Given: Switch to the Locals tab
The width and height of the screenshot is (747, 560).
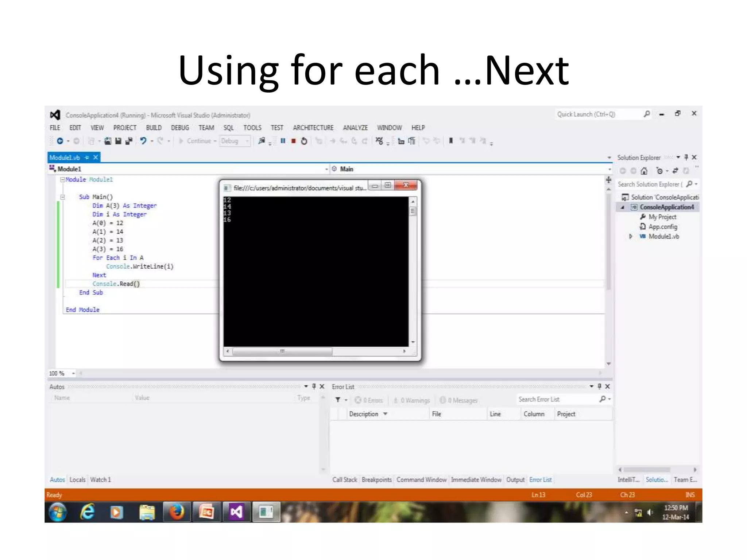Looking at the screenshot, I should (x=77, y=480).
